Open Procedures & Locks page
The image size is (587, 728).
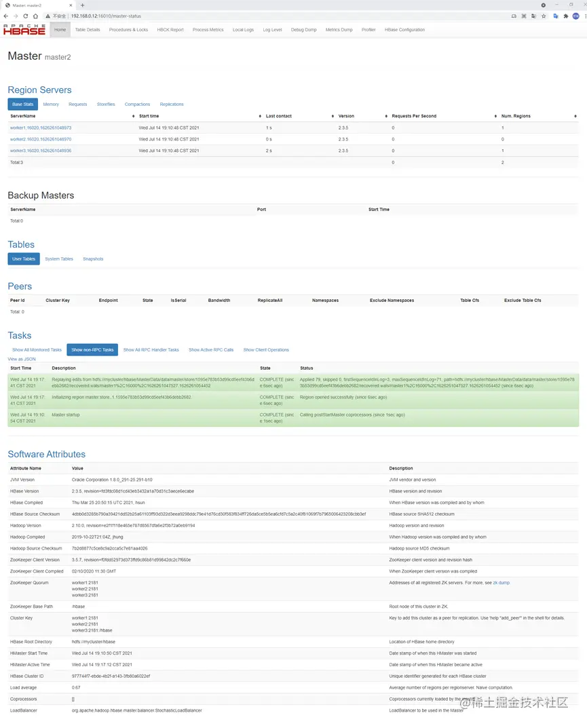(x=128, y=30)
